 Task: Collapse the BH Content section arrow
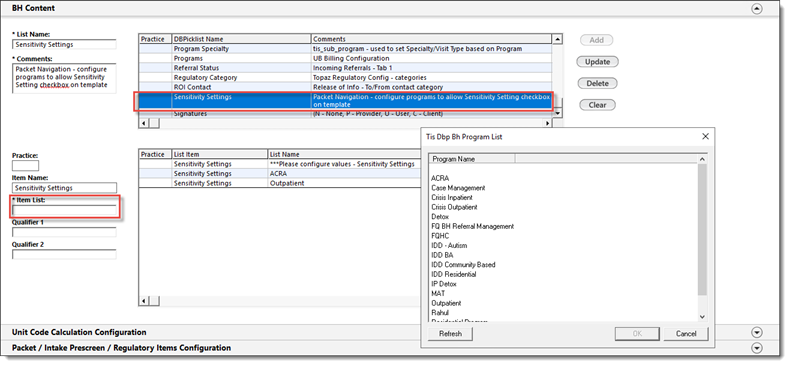tap(756, 9)
